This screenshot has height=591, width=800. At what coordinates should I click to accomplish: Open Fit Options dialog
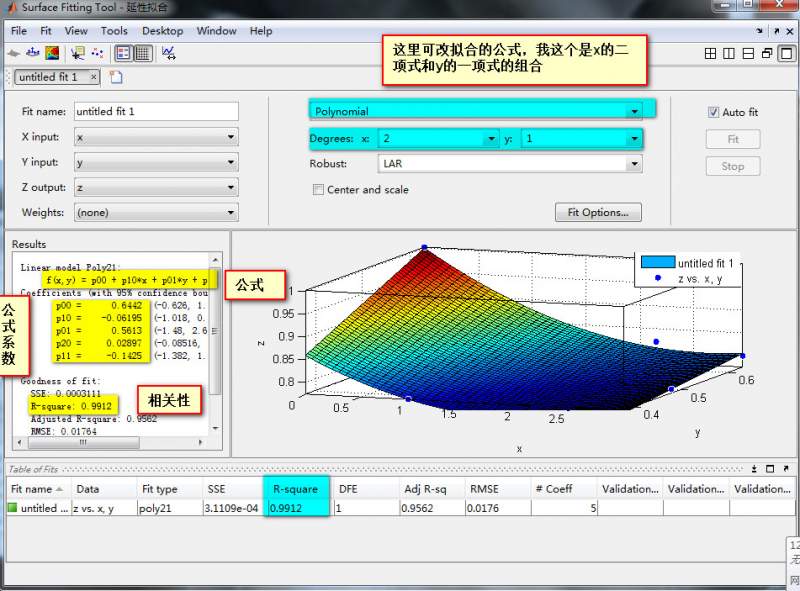tap(598, 212)
